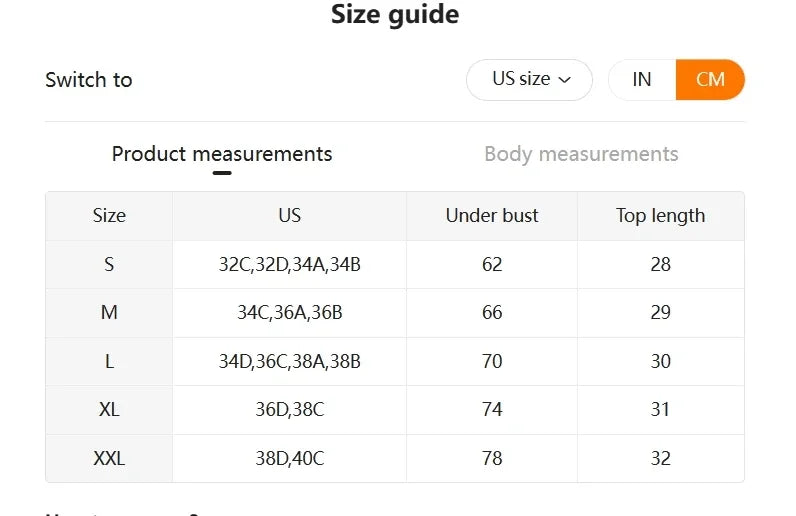Click the Size column header

(x=109, y=216)
